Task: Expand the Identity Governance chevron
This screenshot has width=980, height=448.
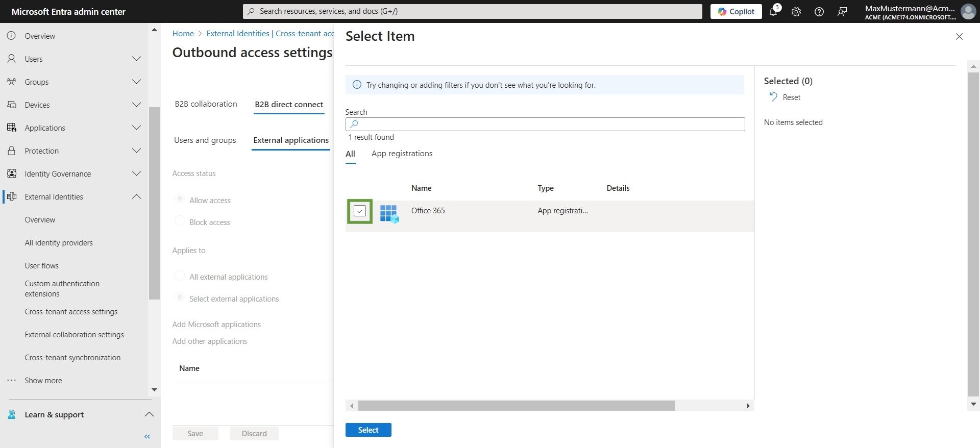Action: pyautogui.click(x=136, y=173)
